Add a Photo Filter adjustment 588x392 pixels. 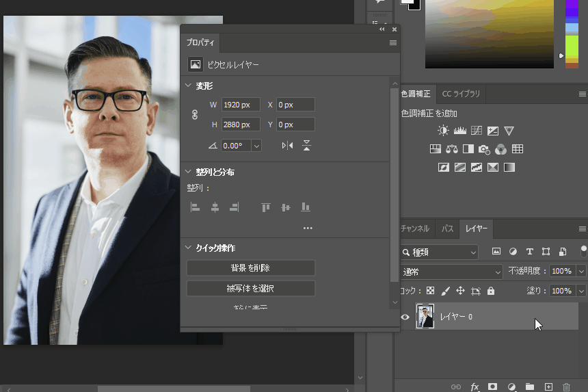[484, 149]
